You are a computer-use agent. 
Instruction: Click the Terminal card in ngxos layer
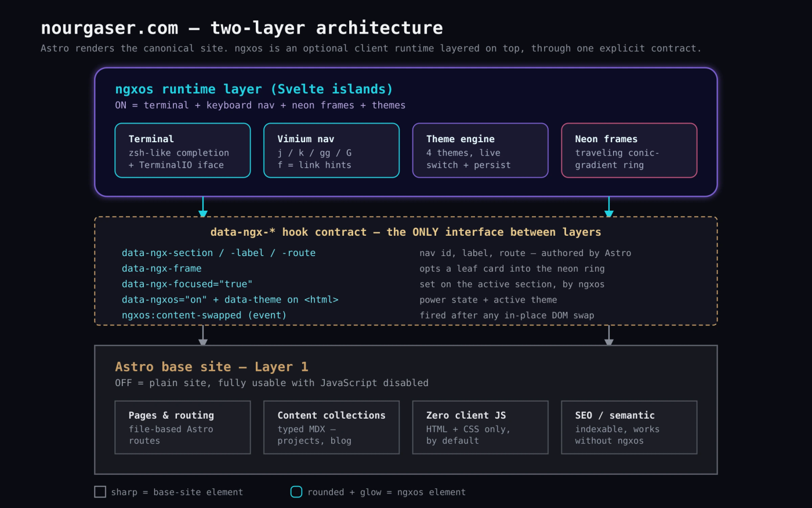pos(183,150)
